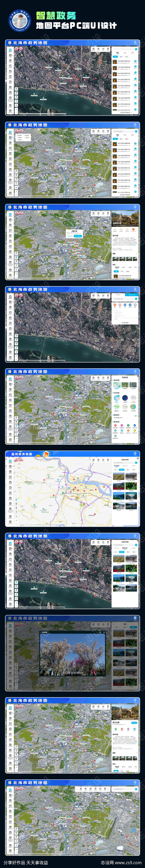Select the 矢量地图 base map thumbnail
The height and width of the screenshot is (868, 145).
pyautogui.click(x=117, y=385)
